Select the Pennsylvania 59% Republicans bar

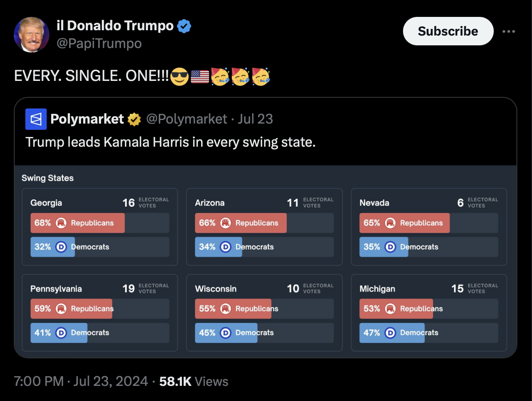(x=100, y=309)
